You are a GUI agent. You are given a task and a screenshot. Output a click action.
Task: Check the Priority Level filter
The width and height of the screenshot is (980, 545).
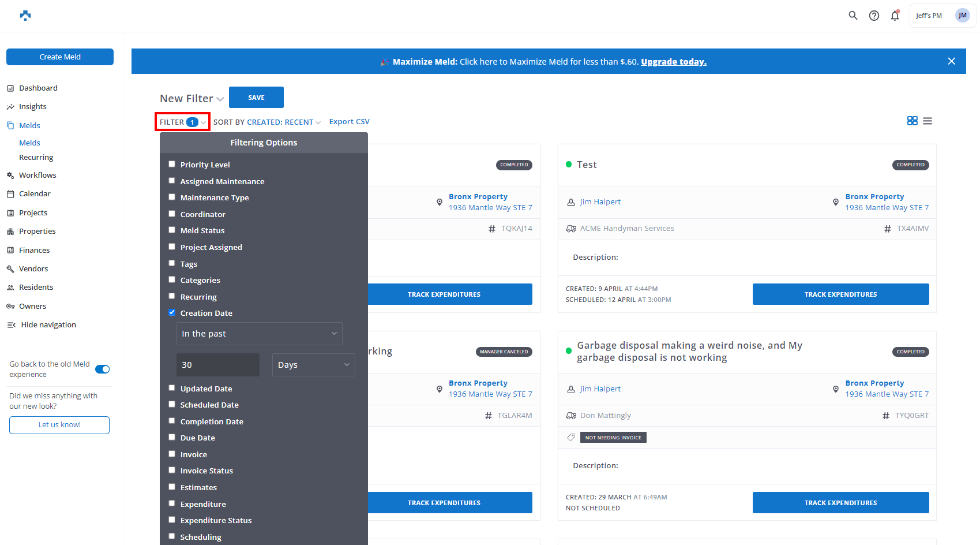[172, 164]
